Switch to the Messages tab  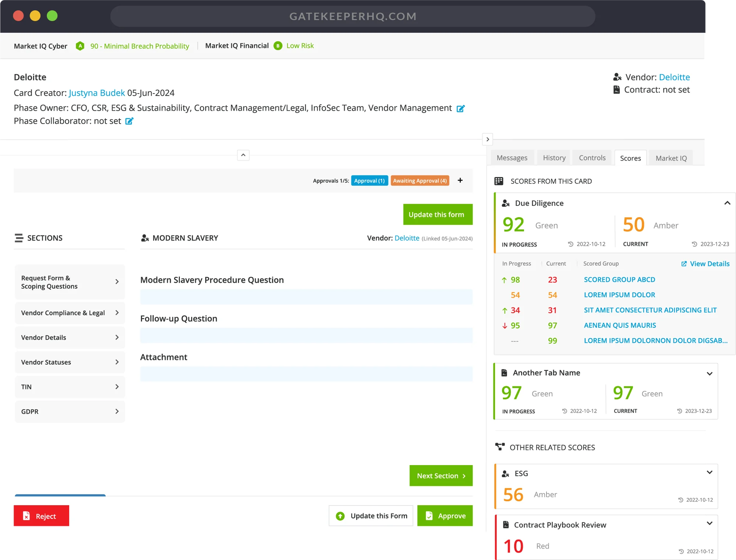tap(512, 158)
